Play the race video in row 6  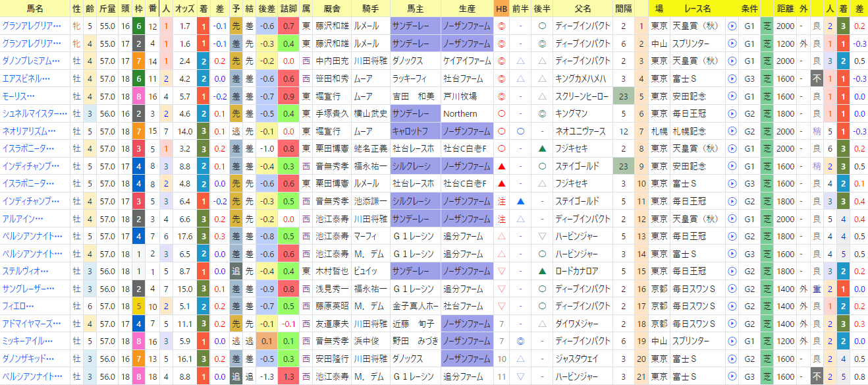732,113
